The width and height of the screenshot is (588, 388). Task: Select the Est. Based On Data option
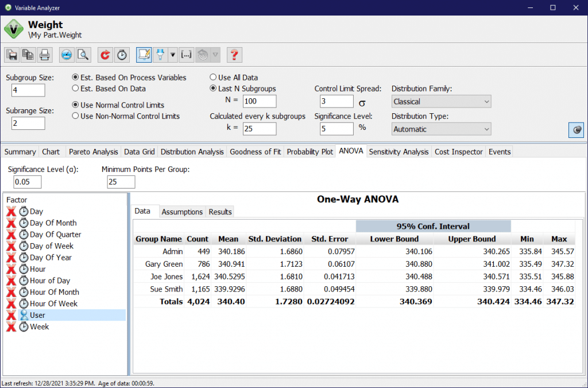click(76, 89)
